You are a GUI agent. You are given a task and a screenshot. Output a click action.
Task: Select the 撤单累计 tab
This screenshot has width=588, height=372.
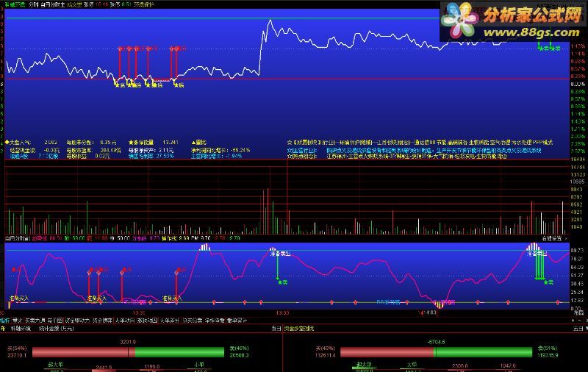tap(237, 321)
